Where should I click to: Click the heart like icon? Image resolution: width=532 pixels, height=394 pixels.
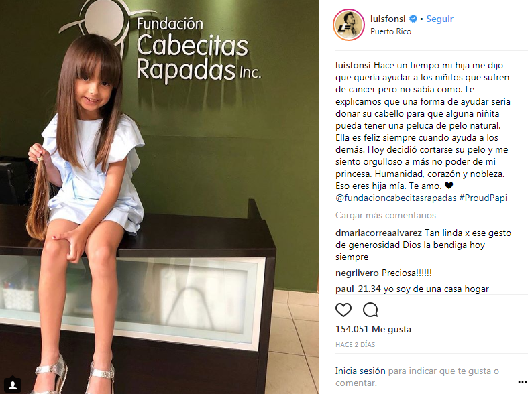coord(343,310)
